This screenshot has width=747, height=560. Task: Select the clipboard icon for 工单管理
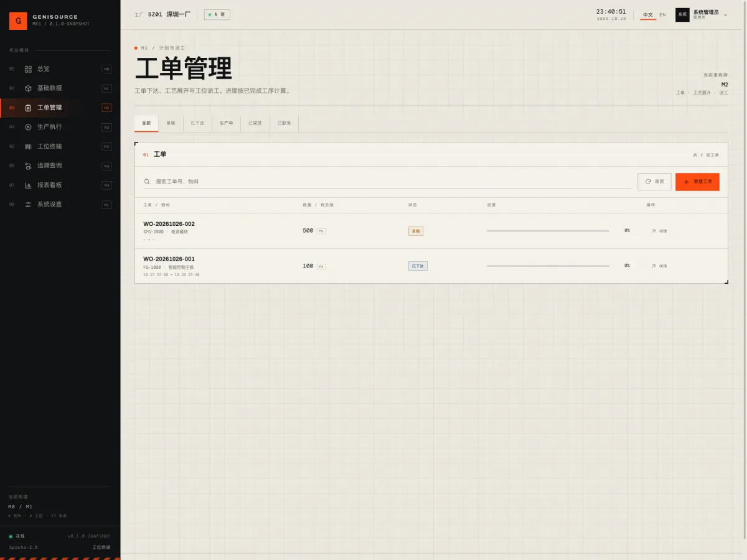[x=28, y=108]
